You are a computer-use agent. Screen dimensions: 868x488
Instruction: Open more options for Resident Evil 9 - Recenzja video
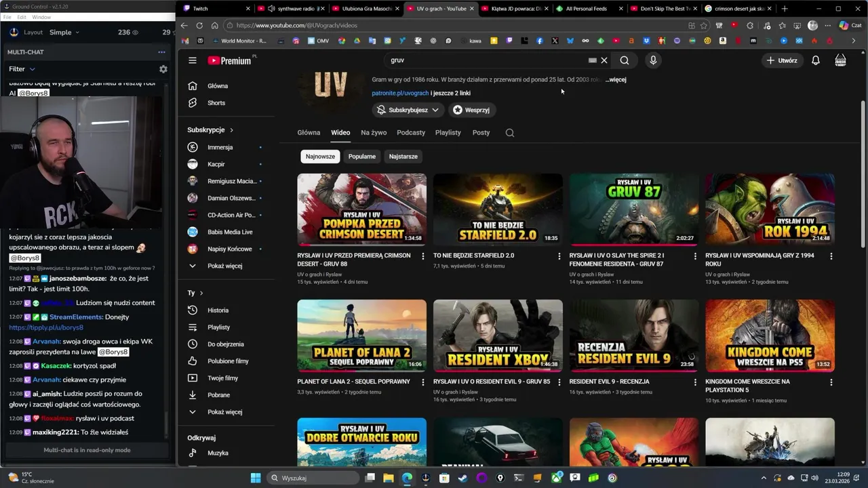pyautogui.click(x=695, y=382)
